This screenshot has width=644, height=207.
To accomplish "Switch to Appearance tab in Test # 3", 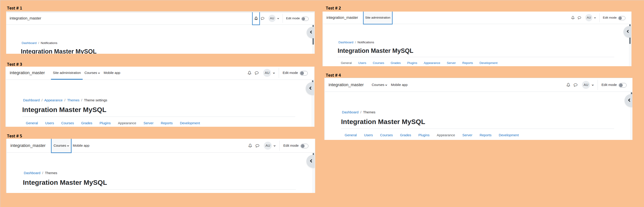I will click(x=127, y=123).
